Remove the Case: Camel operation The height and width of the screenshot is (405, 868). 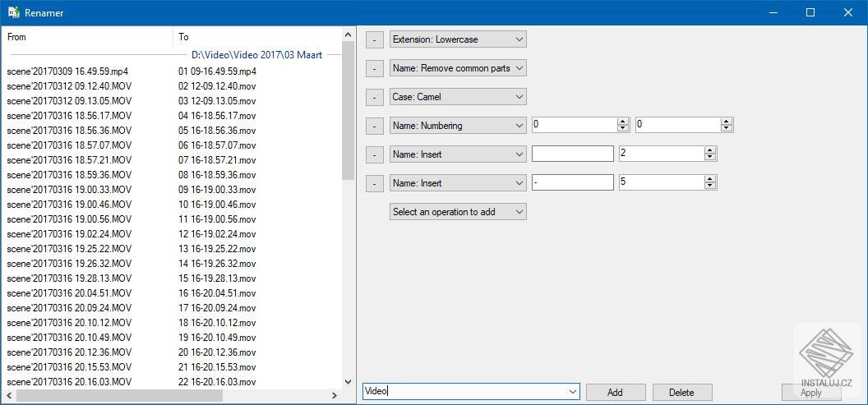pos(375,98)
